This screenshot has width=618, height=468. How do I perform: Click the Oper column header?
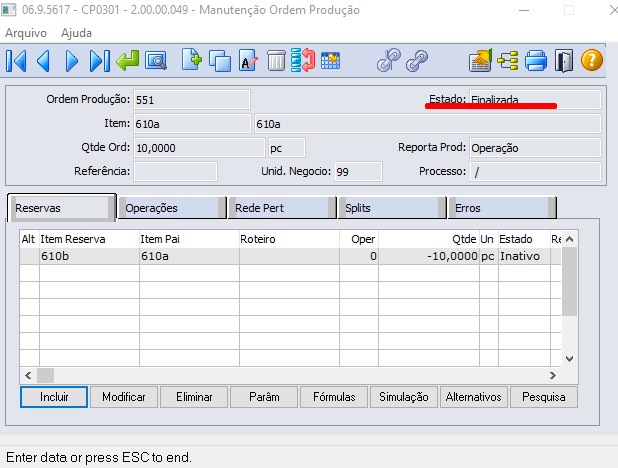pyautogui.click(x=359, y=239)
